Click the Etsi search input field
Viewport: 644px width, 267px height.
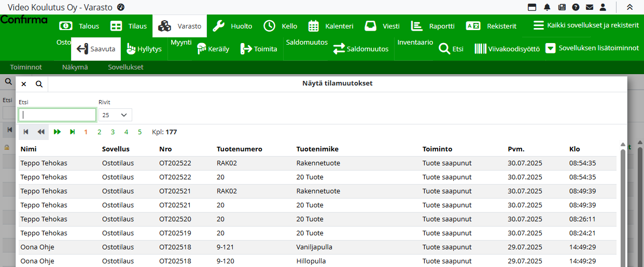click(57, 115)
